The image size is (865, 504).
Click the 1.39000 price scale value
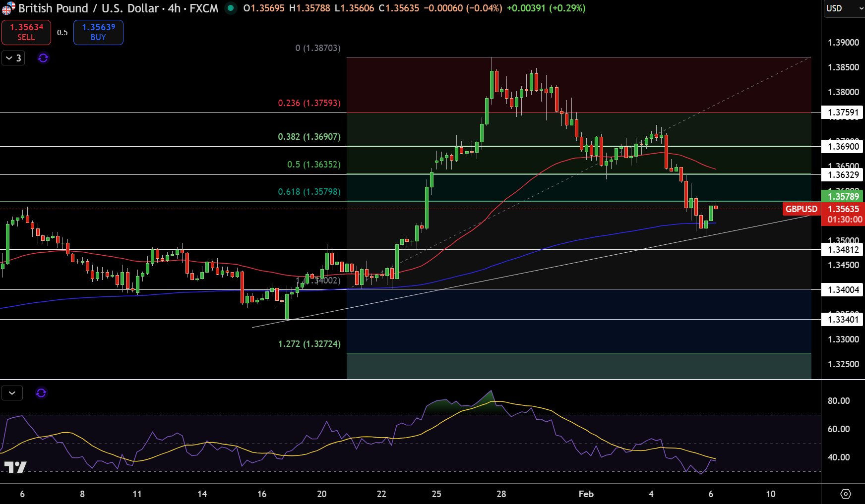pos(843,43)
